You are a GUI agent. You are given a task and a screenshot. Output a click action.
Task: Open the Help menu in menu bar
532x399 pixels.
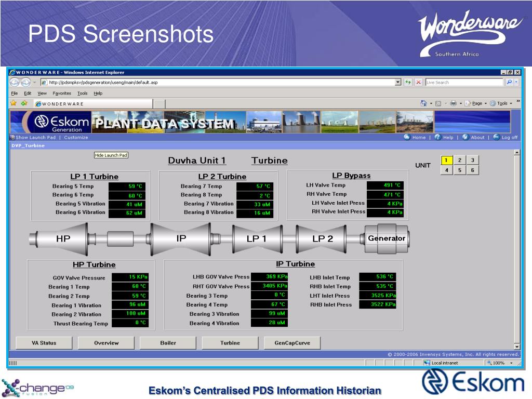98,94
